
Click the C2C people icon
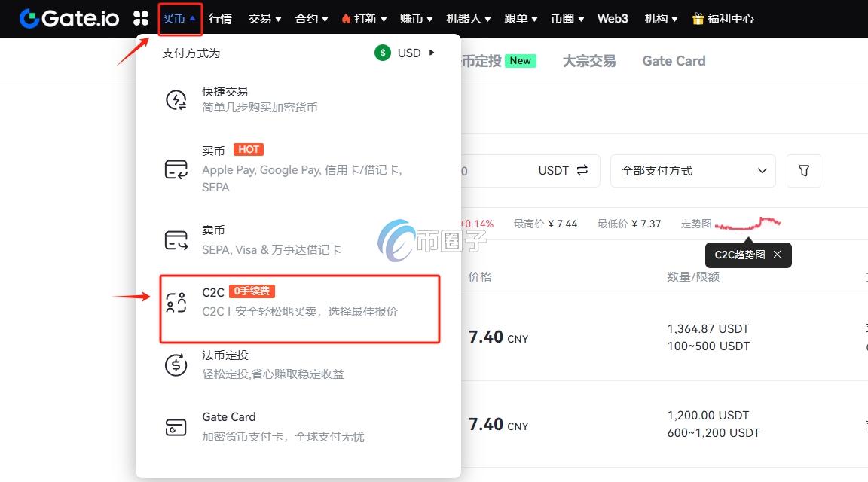click(176, 301)
